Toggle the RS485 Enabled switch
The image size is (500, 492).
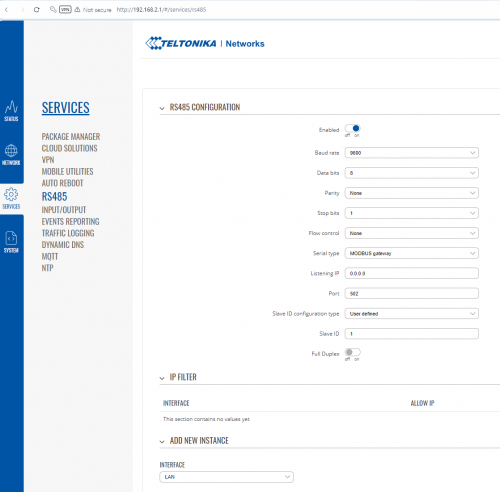[352, 128]
